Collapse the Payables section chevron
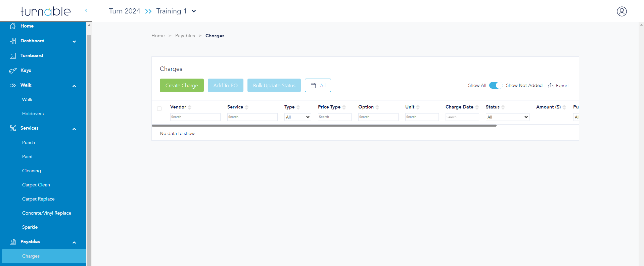Viewport: 644px width, 266px height. point(74,242)
